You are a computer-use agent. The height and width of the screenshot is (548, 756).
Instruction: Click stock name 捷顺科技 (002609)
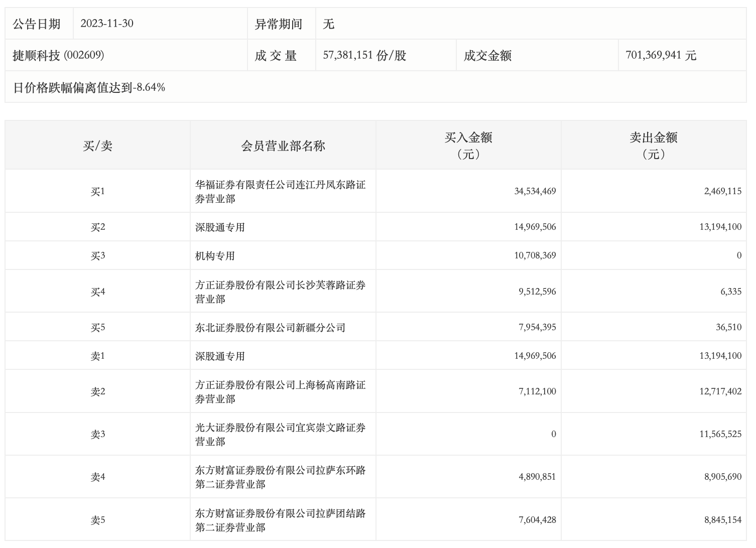[x=58, y=55]
